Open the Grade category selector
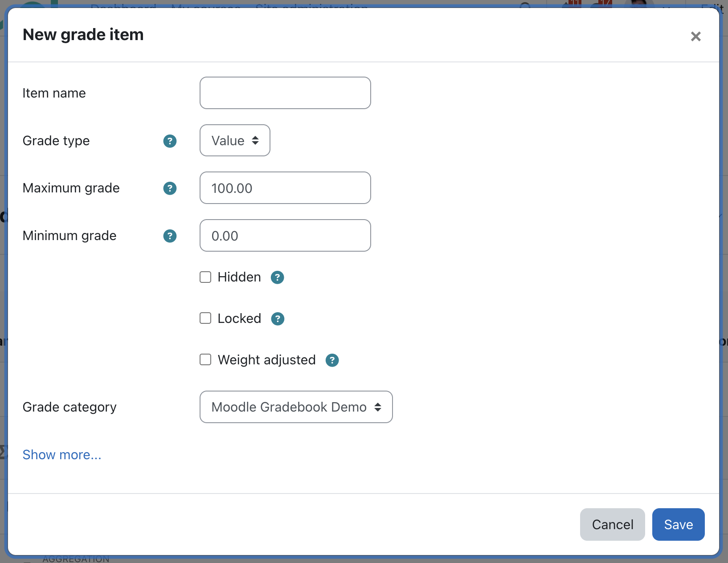The image size is (728, 563). [x=296, y=407]
